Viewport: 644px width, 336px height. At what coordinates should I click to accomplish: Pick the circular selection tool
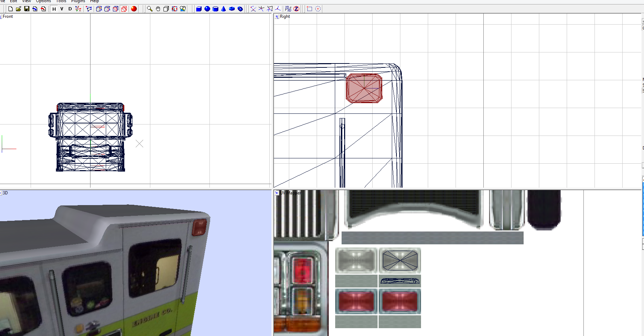tap(318, 9)
